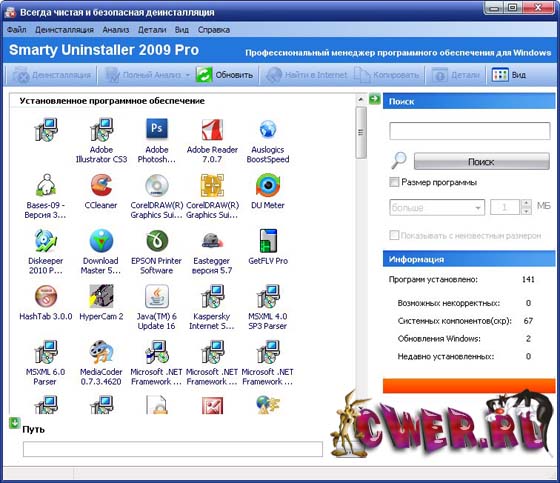This screenshot has height=483, width=560.
Task: Click the Java(TM) 6 Update 16 icon
Action: [157, 296]
